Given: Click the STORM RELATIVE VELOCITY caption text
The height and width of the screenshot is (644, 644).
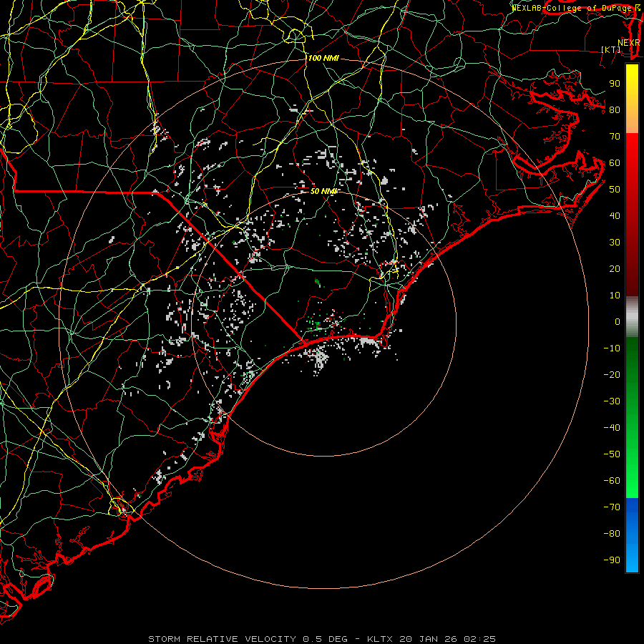Looking at the screenshot, I should point(222,639).
